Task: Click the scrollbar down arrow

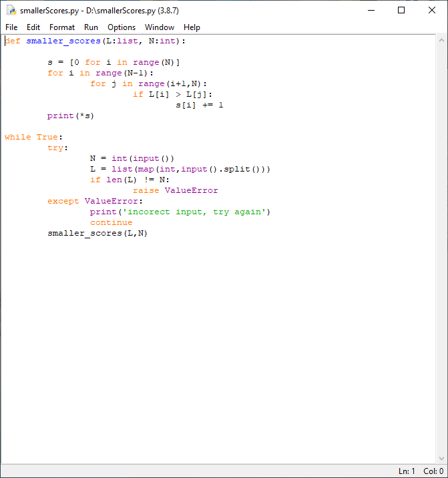Action: (x=441, y=458)
